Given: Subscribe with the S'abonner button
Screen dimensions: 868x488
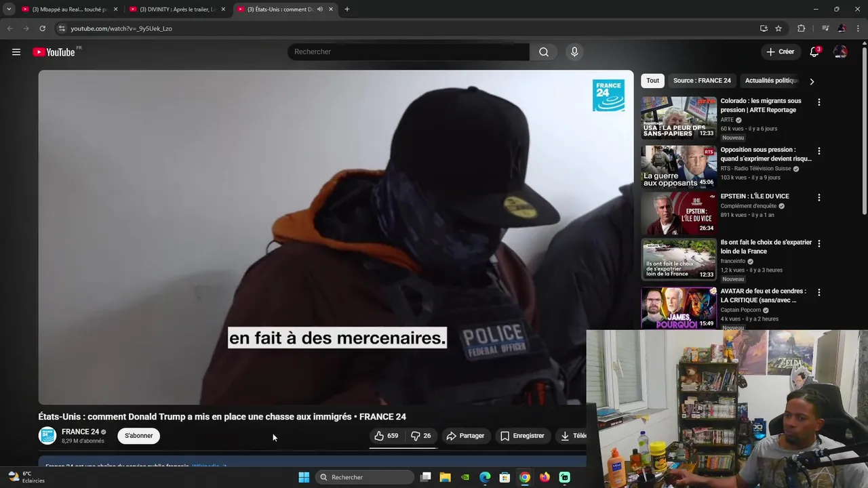Looking at the screenshot, I should pos(138,436).
